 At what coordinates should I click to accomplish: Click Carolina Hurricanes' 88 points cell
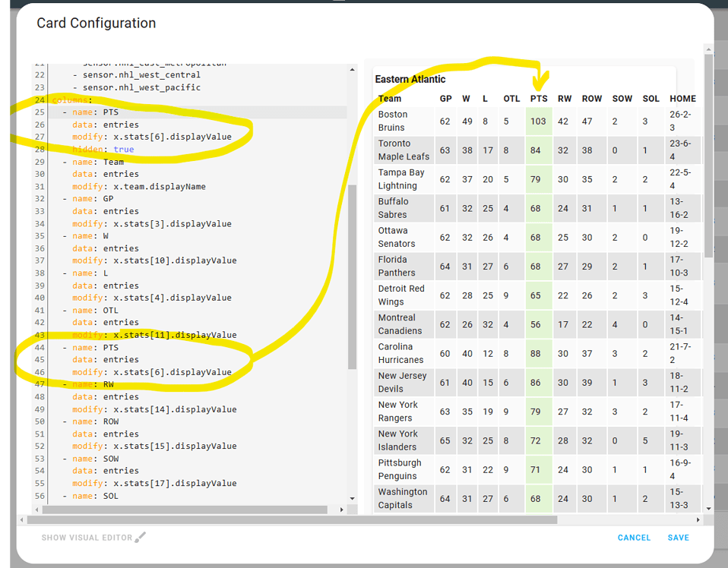[x=538, y=353]
